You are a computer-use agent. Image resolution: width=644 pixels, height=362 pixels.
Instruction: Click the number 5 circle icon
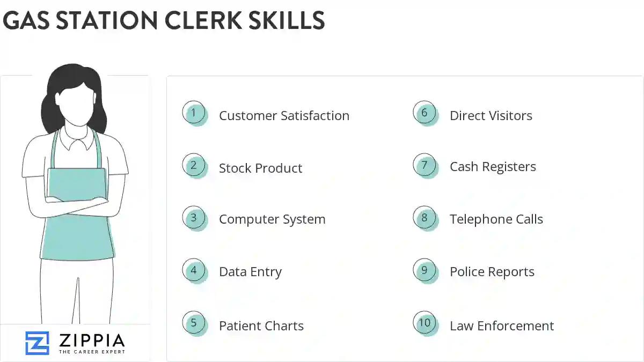point(194,323)
